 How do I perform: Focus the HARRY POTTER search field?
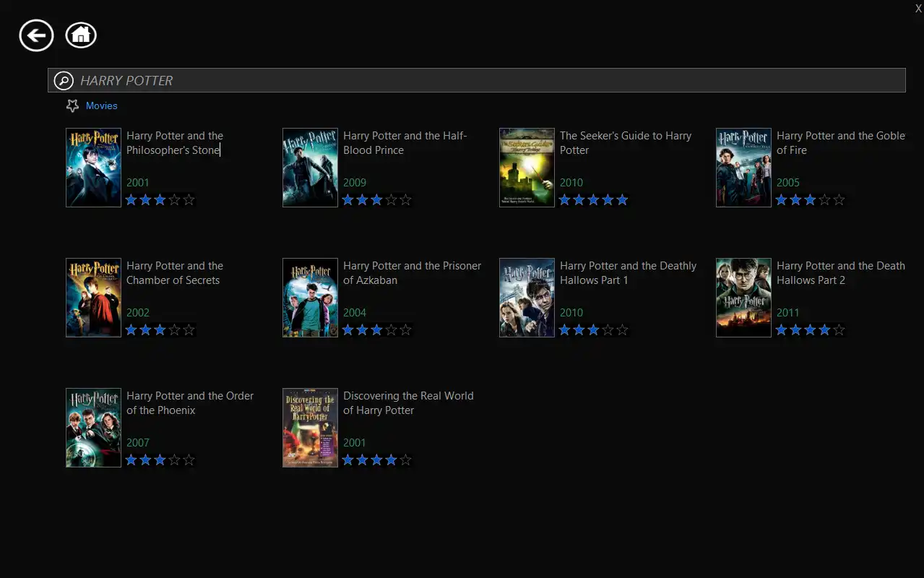(x=476, y=80)
